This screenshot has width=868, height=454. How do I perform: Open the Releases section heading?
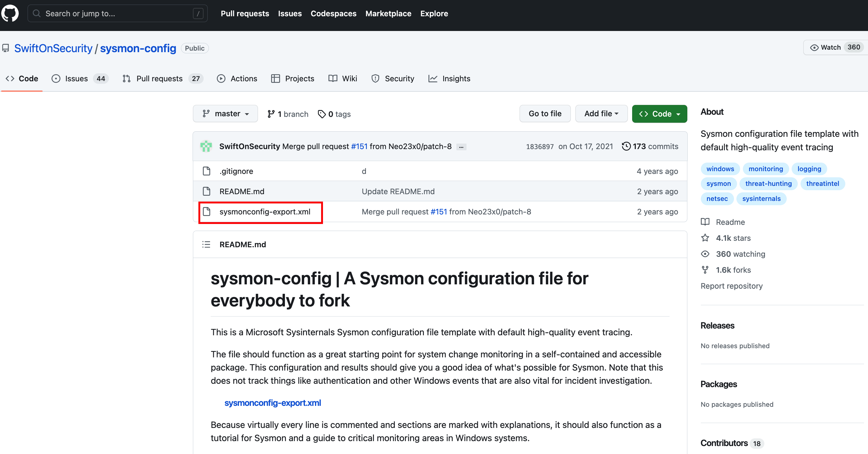pos(717,325)
